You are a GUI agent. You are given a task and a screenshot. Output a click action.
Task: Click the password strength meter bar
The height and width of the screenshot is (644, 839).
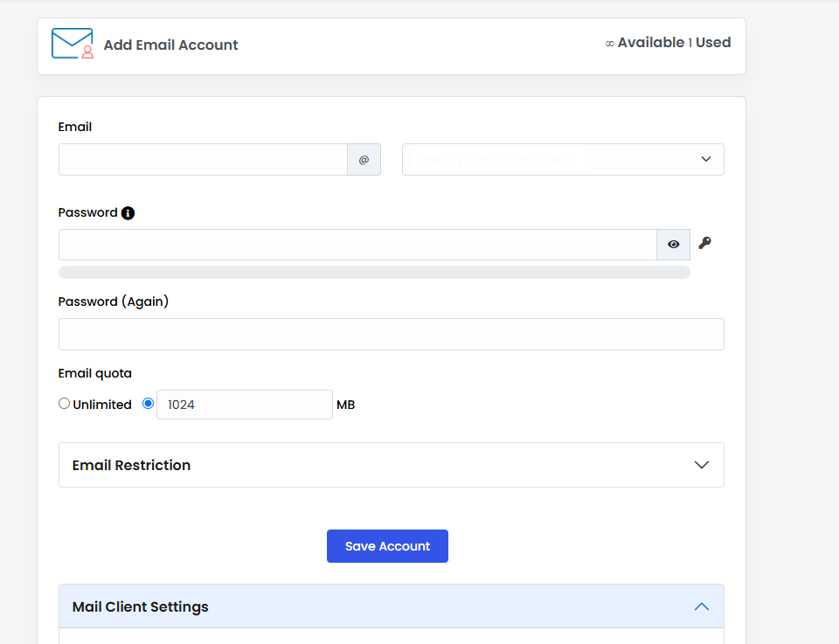click(374, 273)
